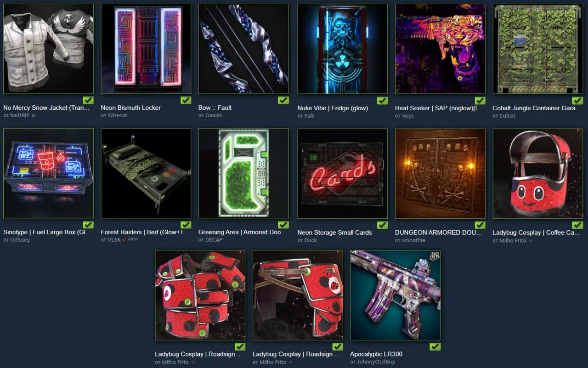Open the Ladybug Cosplay Coffee Can helmet image
Viewport: 588px width, 368px height.
pos(538,173)
